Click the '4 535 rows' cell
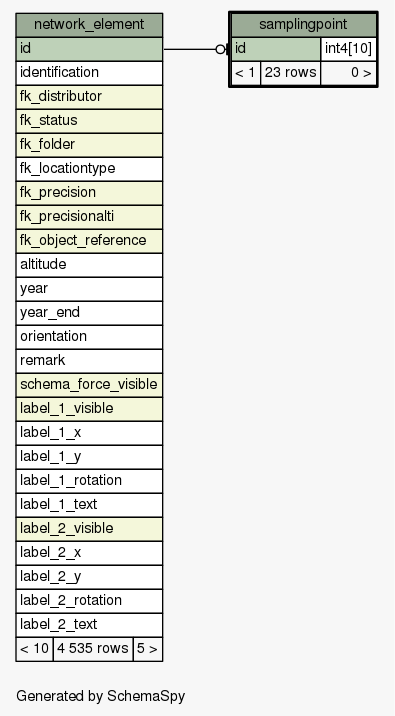This screenshot has width=395, height=716. [x=93, y=649]
